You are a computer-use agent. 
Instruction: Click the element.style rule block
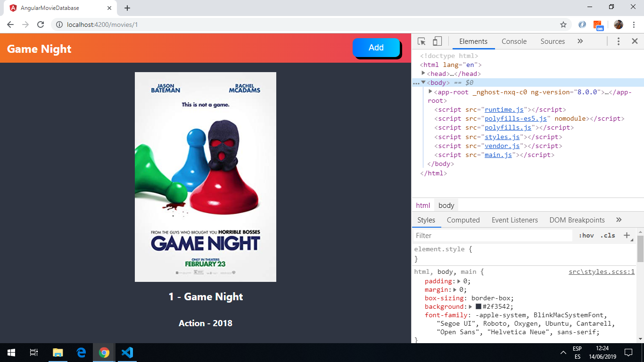tap(524, 254)
